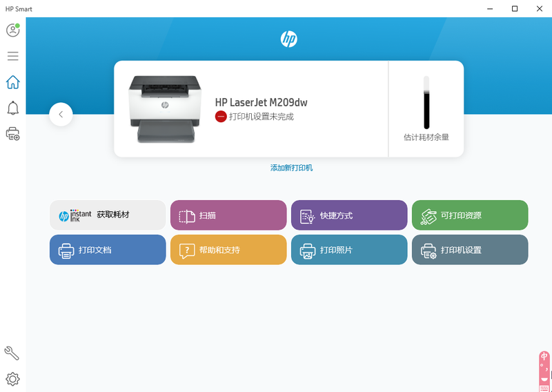The width and height of the screenshot is (552, 392).
Task: Check the estimated supply level bar
Action: click(426, 103)
